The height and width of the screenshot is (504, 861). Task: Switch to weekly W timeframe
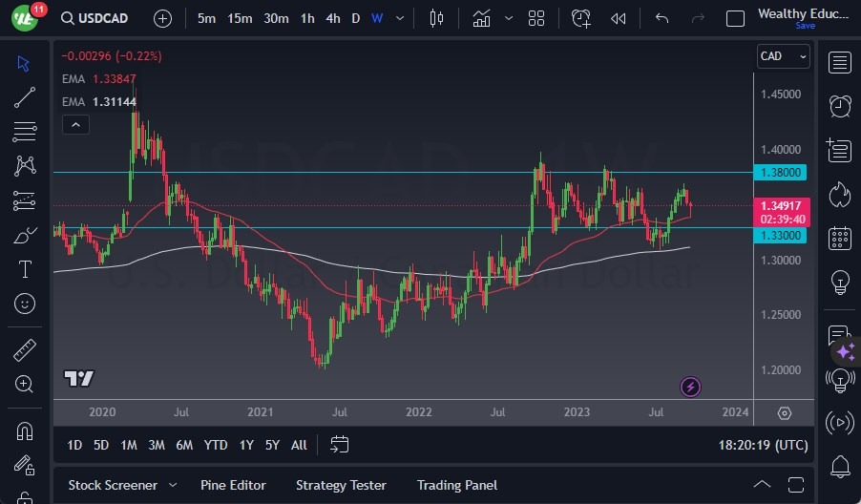click(377, 18)
